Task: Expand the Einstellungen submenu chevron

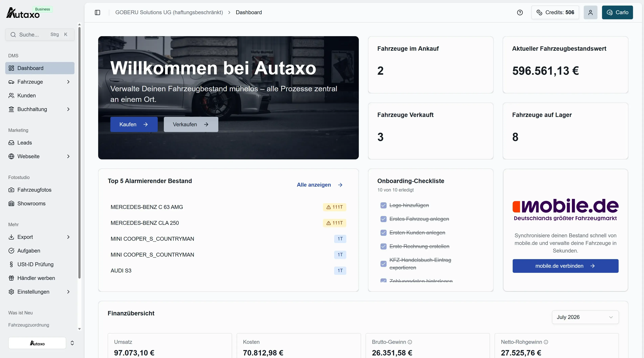Action: [x=69, y=292]
